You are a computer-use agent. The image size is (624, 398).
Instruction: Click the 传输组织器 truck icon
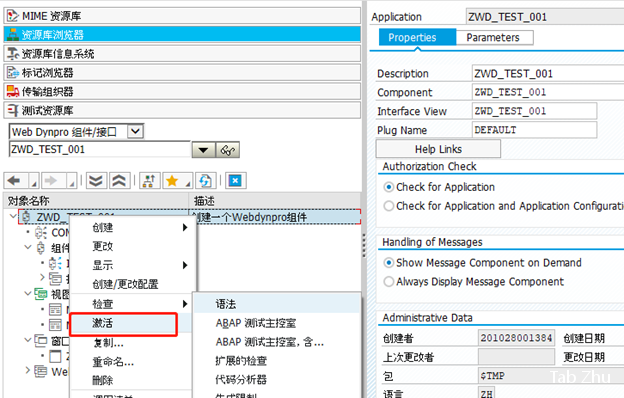click(13, 92)
